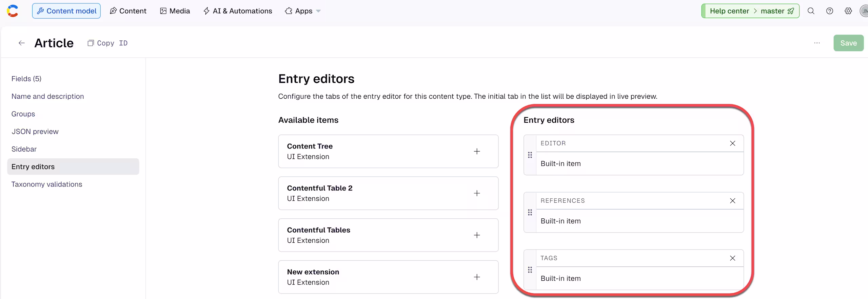Open the three-dots more actions menu

[x=817, y=43]
